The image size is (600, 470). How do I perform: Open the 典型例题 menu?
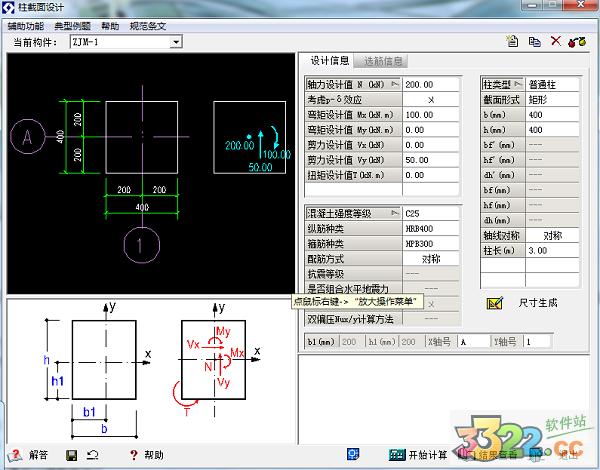coord(73,26)
